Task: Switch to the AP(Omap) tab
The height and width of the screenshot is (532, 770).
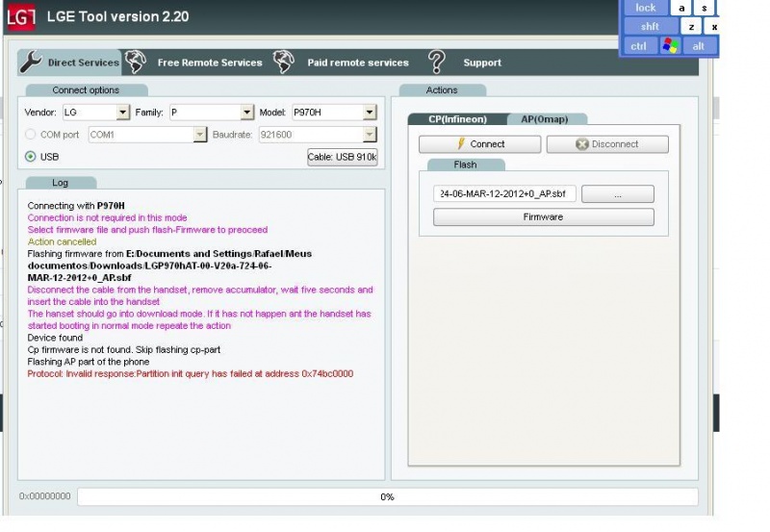Action: coord(545,118)
